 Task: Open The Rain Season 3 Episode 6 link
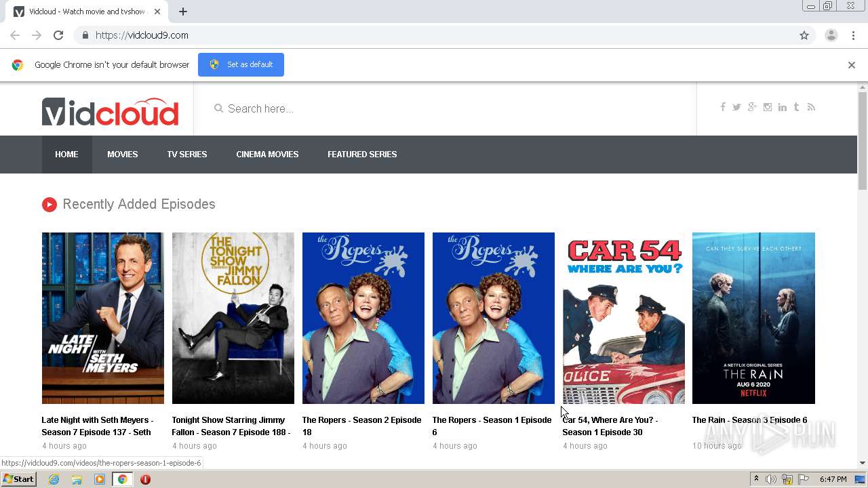click(x=749, y=420)
